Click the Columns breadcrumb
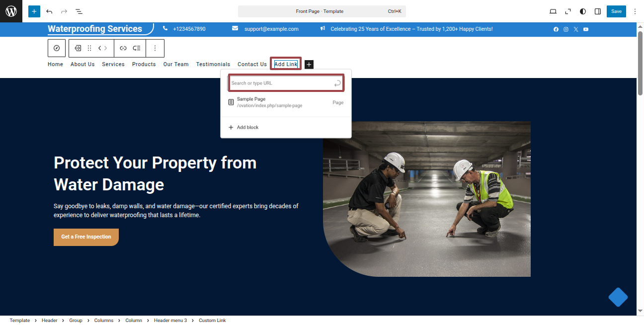 click(104, 321)
